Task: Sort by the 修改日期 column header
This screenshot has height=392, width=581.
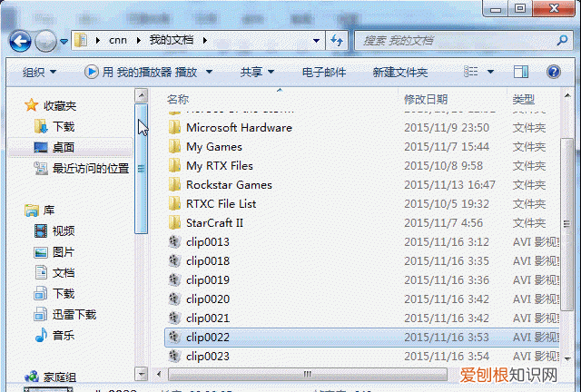Action: pos(426,99)
